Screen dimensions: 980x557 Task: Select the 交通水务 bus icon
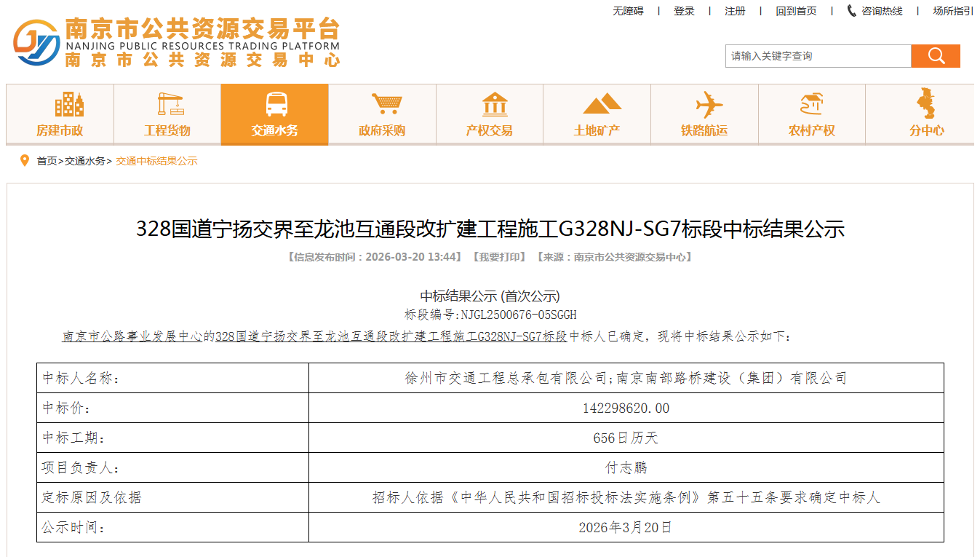click(x=276, y=104)
